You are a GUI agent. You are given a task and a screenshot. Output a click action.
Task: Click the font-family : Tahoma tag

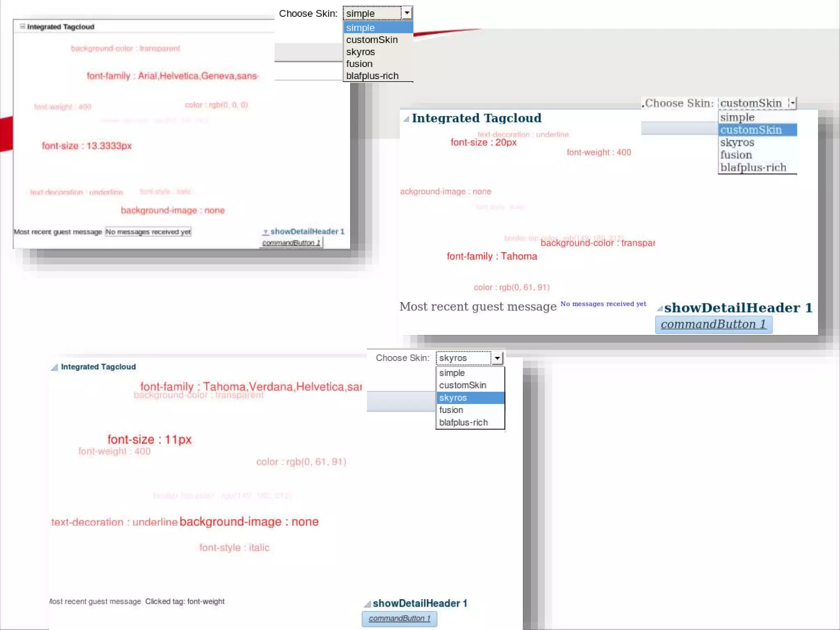point(491,256)
